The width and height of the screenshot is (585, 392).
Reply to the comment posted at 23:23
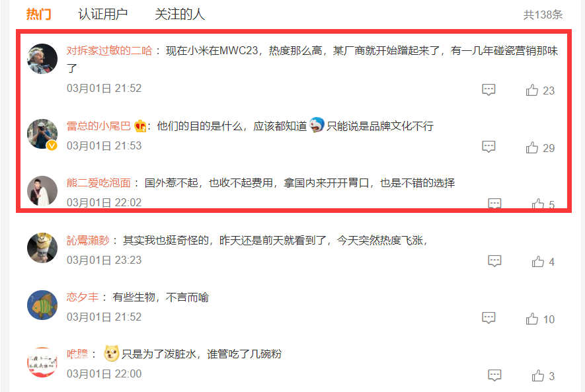pos(494,260)
